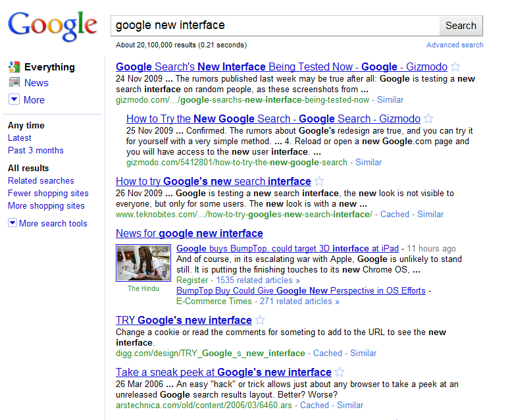Viewport: 506px width, 420px height.
Task: Open TRY Google's new interface link
Action: coord(184,320)
